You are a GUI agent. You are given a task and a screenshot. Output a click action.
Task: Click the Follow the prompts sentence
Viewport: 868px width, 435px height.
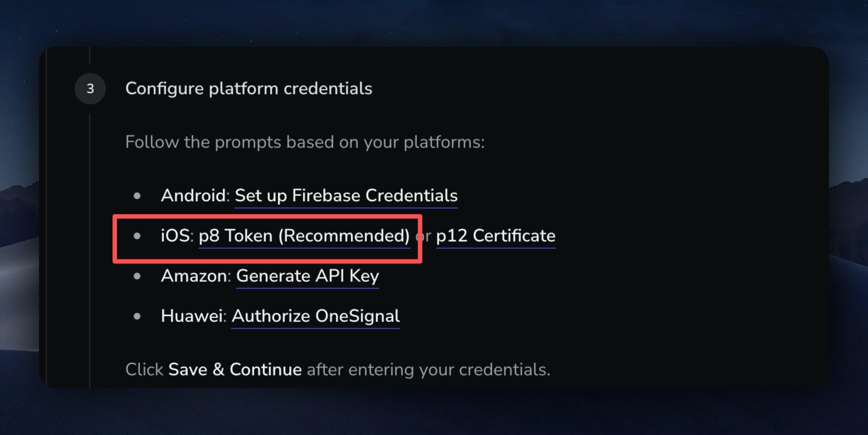point(305,142)
